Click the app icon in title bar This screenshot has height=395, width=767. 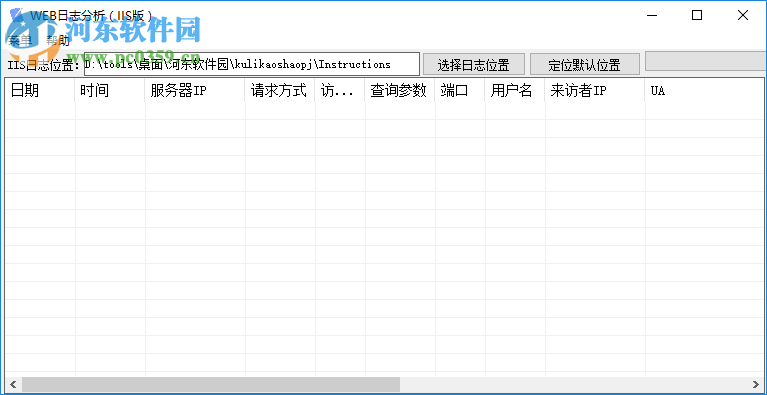pos(16,15)
